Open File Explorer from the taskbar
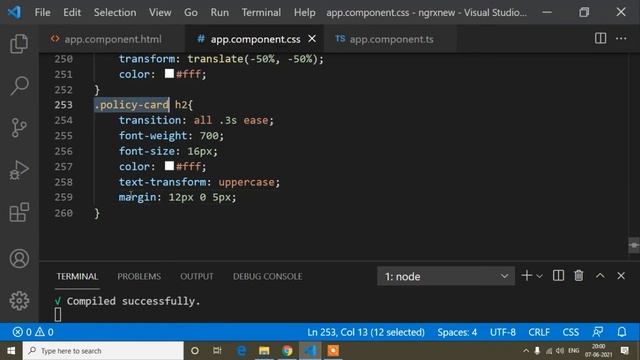Screen dimensions: 640x360 [264, 351]
